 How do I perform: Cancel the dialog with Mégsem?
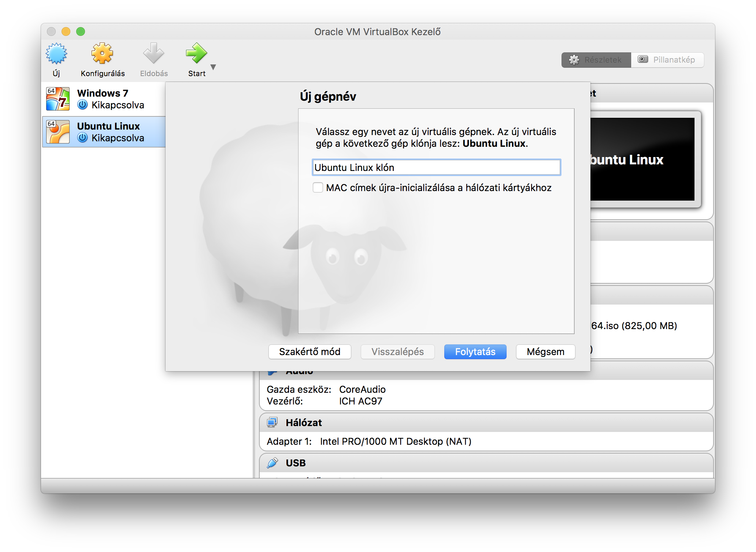pos(545,352)
